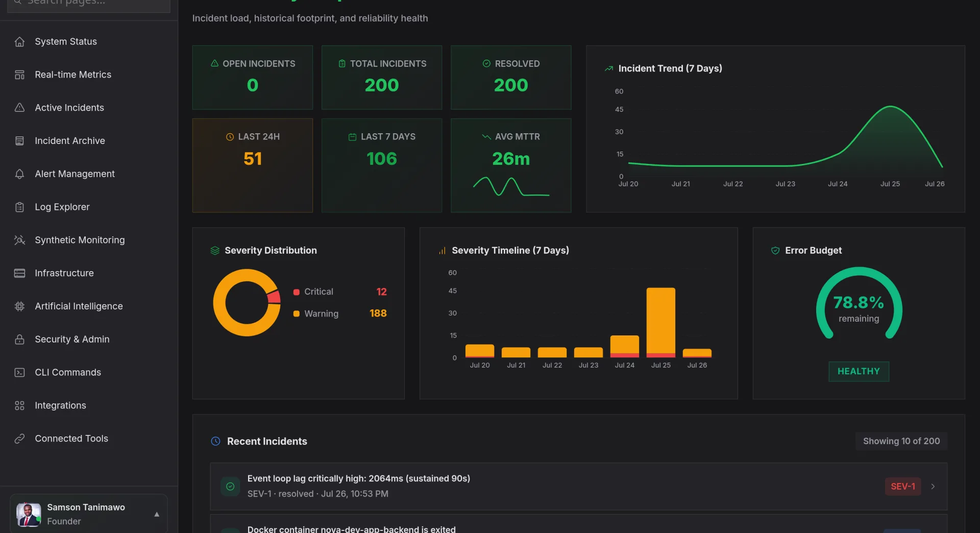Click the severity distribution donut chart

tap(247, 303)
